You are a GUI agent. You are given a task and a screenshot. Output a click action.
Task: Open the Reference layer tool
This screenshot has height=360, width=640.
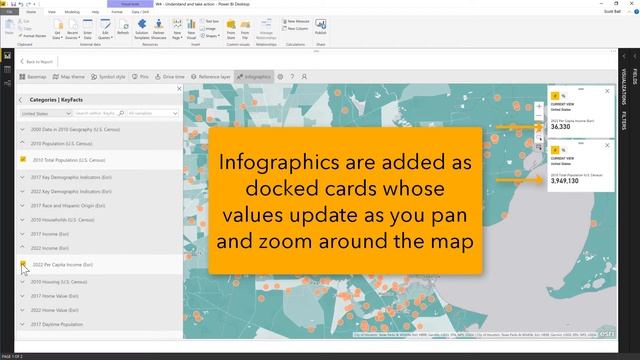tap(211, 77)
